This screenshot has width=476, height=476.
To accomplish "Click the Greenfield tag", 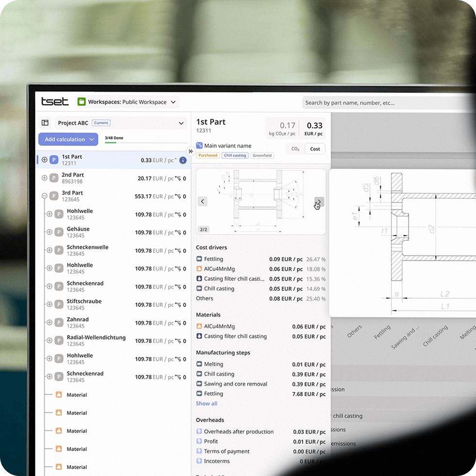I will click(x=262, y=155).
